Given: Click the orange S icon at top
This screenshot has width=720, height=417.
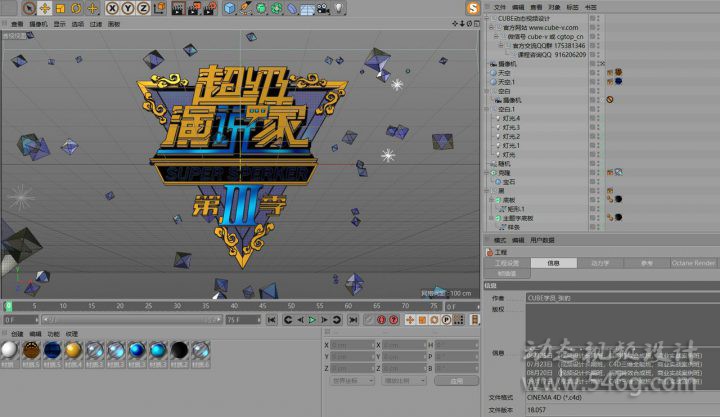Looking at the screenshot, I should point(472,8).
